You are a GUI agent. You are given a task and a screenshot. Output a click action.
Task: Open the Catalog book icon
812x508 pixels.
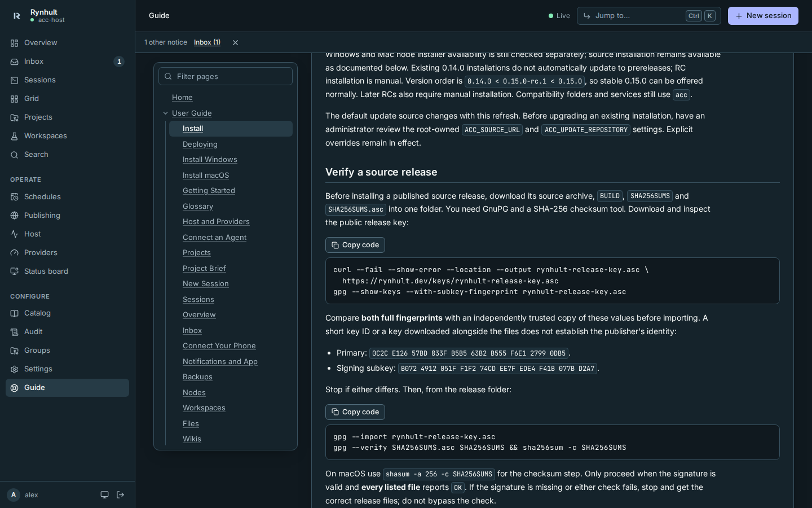pos(15,313)
